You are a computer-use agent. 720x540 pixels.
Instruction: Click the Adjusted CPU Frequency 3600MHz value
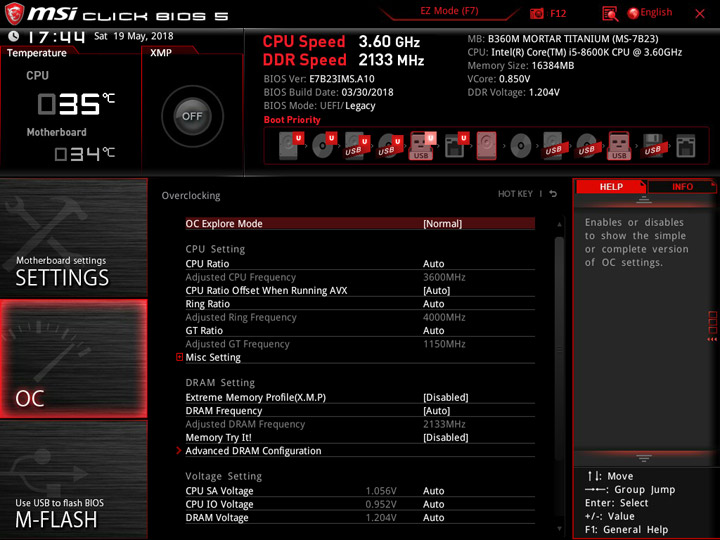(x=444, y=277)
